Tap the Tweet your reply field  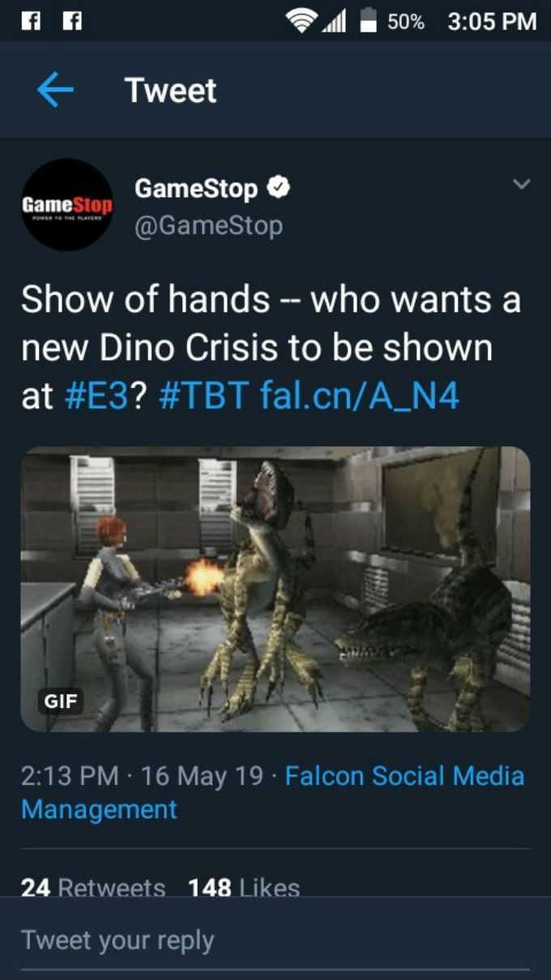pos(275,941)
